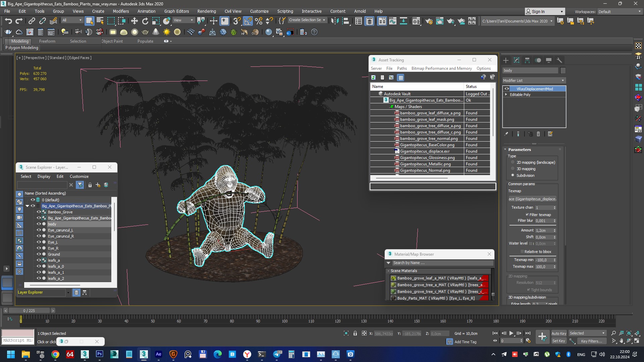
Task: Select 3D mapping radio button
Action: 513,169
